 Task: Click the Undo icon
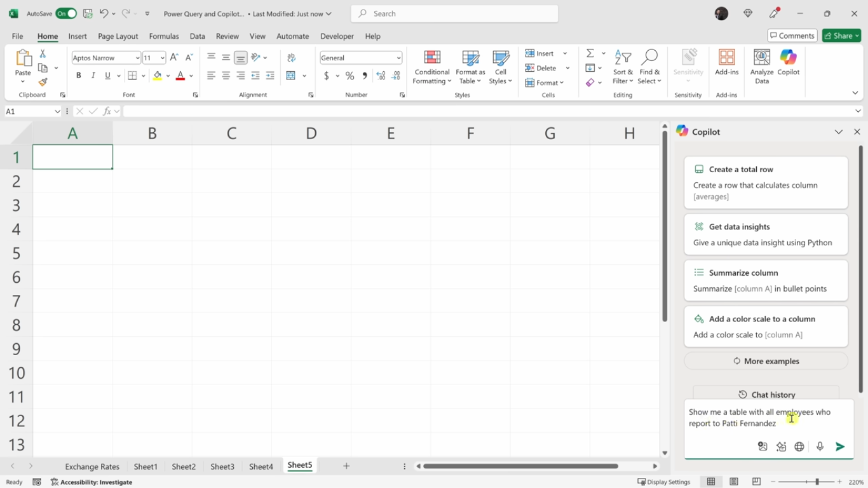104,13
